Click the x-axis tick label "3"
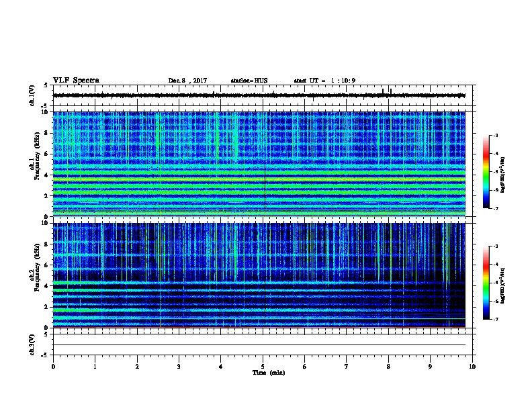This screenshot has height=411, width=532. click(179, 367)
